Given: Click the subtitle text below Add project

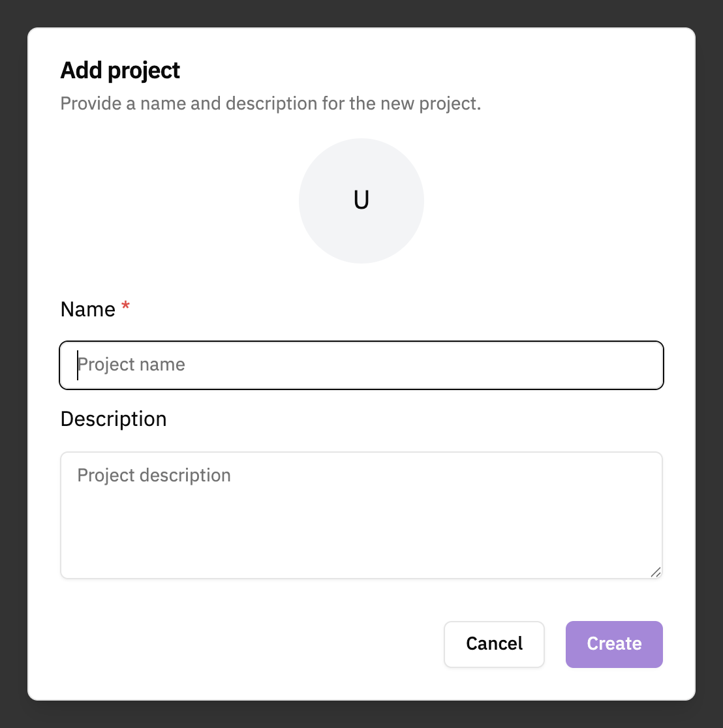Looking at the screenshot, I should [270, 104].
